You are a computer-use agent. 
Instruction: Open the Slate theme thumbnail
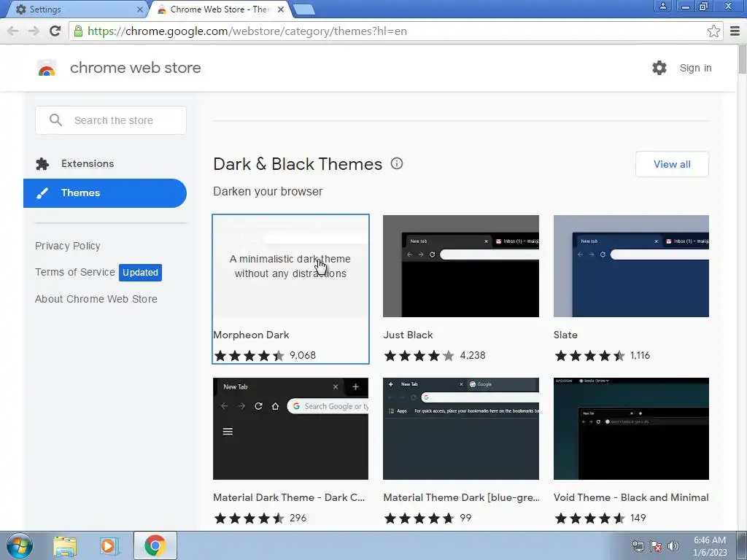[631, 266]
